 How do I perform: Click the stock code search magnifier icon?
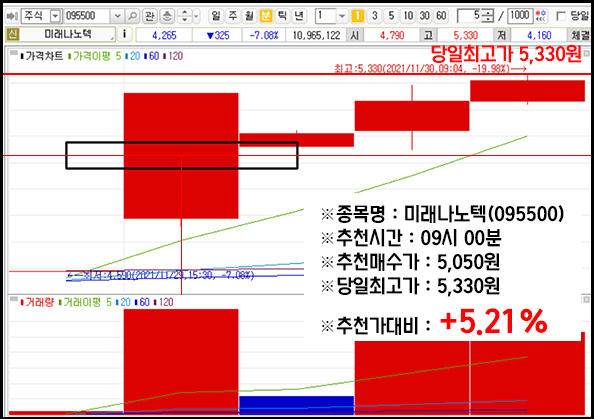pyautogui.click(x=133, y=16)
